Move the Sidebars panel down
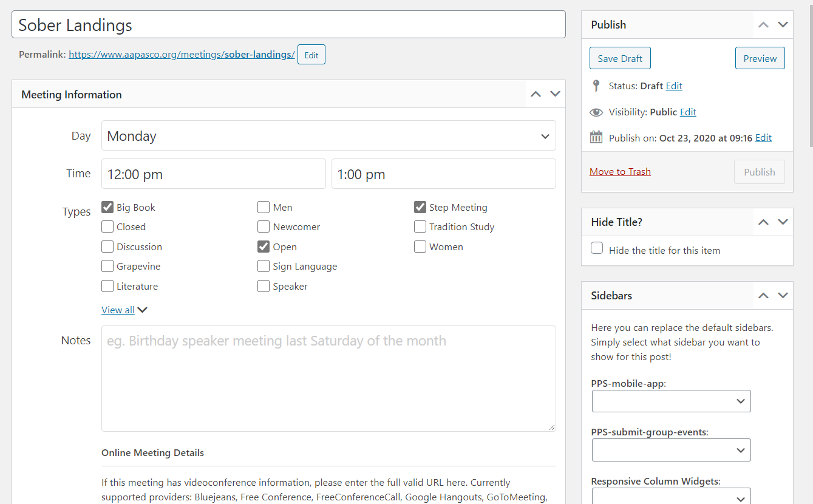The image size is (813, 504). [783, 296]
